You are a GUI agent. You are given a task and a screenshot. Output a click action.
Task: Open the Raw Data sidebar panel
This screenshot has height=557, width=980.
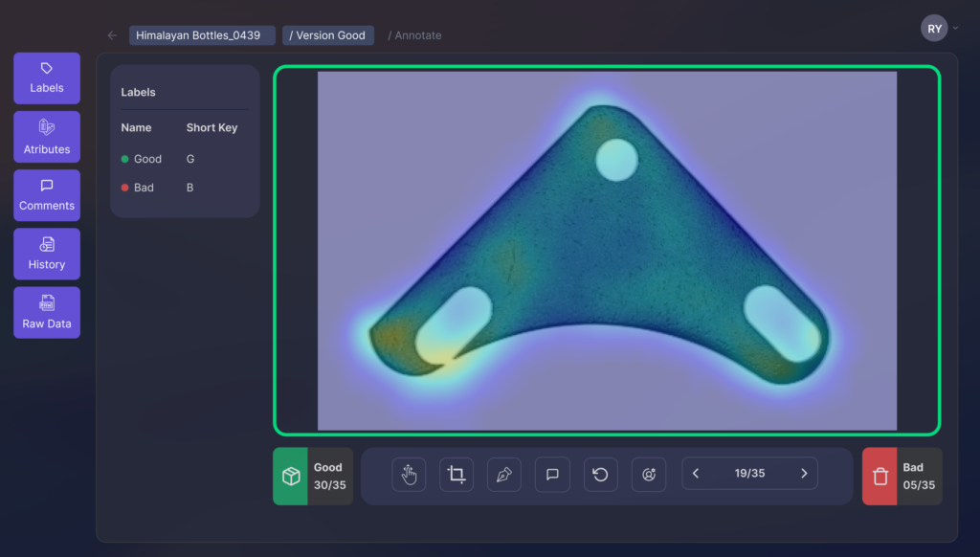point(47,313)
